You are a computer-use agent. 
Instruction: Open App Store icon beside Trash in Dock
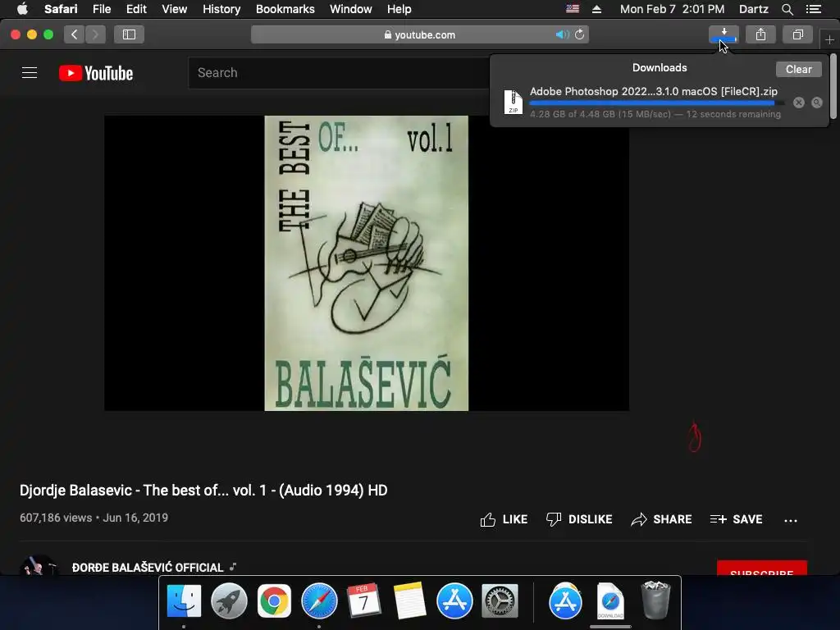[566, 601]
